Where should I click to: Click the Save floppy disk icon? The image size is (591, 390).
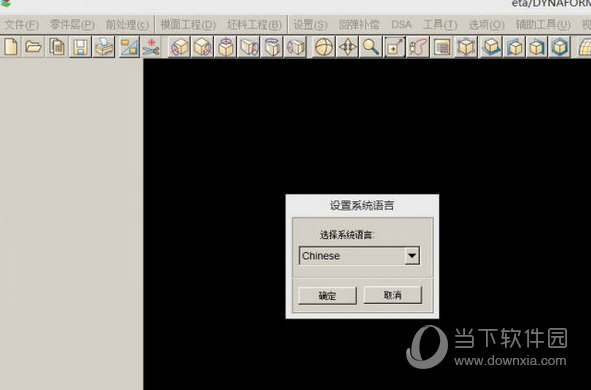(80, 47)
